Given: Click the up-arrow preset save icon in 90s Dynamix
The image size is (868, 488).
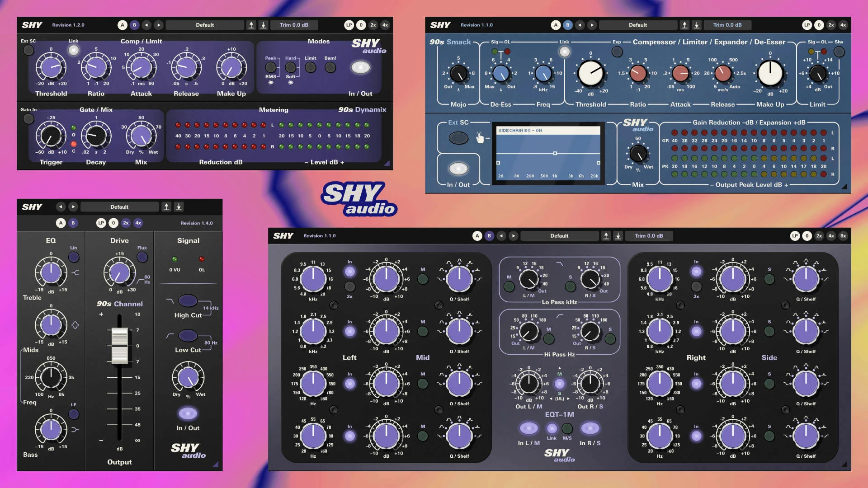Looking at the screenshot, I should [251, 25].
